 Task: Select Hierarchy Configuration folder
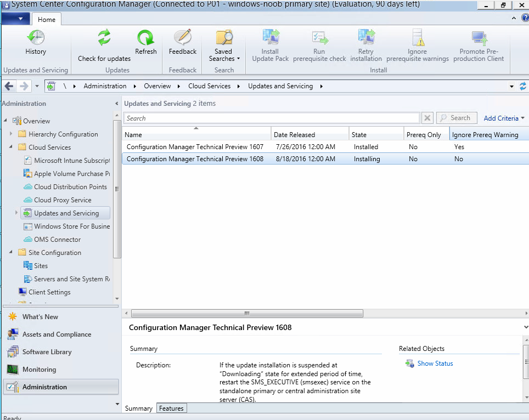(x=63, y=134)
